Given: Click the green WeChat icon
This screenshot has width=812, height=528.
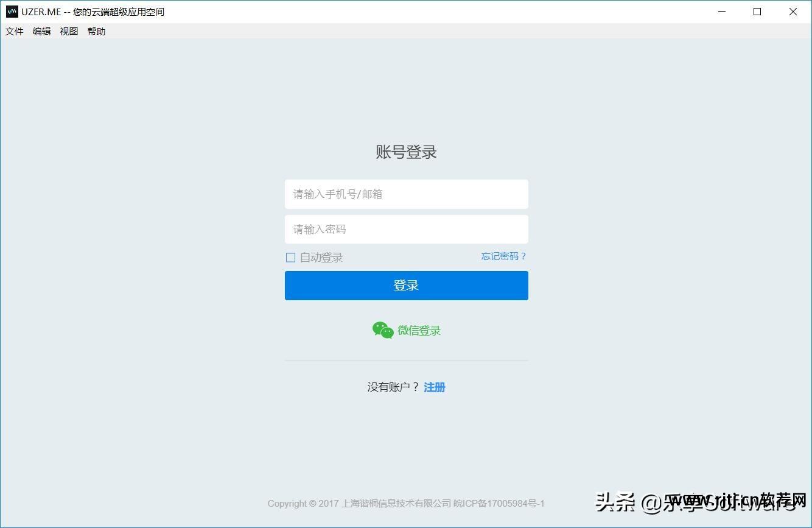Looking at the screenshot, I should [x=383, y=330].
